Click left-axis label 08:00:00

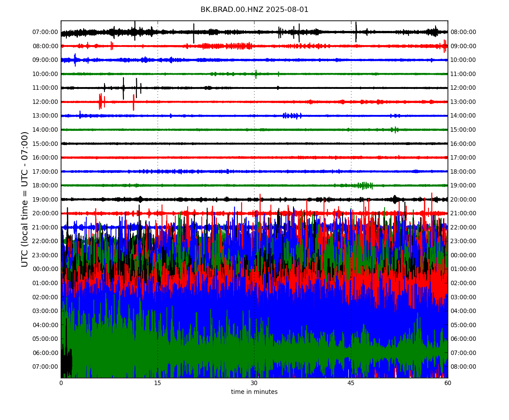click(46, 46)
